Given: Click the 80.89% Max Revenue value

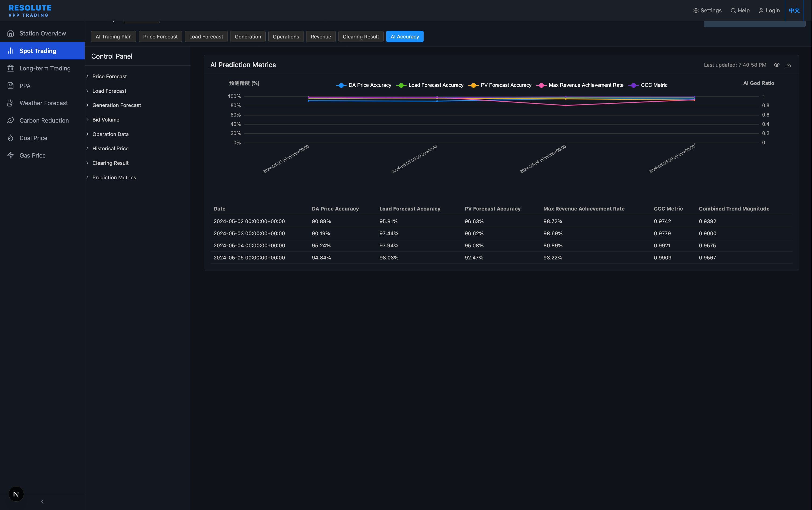Looking at the screenshot, I should point(553,245).
